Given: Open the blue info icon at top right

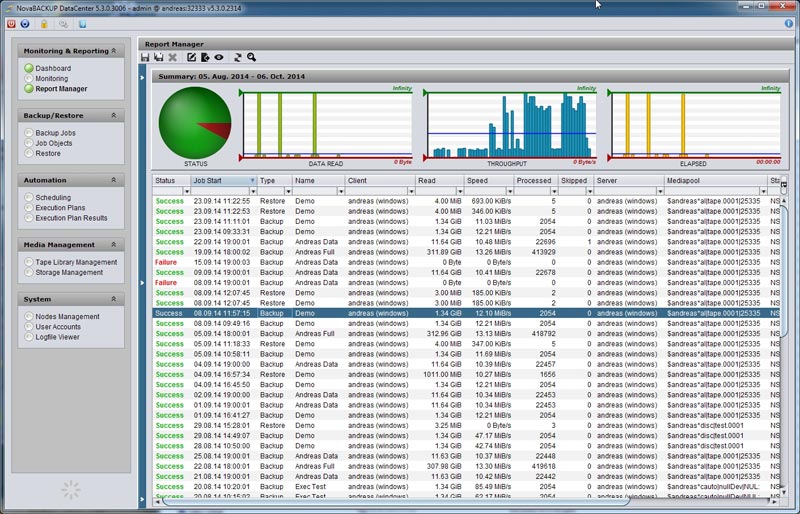Looking at the screenshot, I should (x=789, y=23).
